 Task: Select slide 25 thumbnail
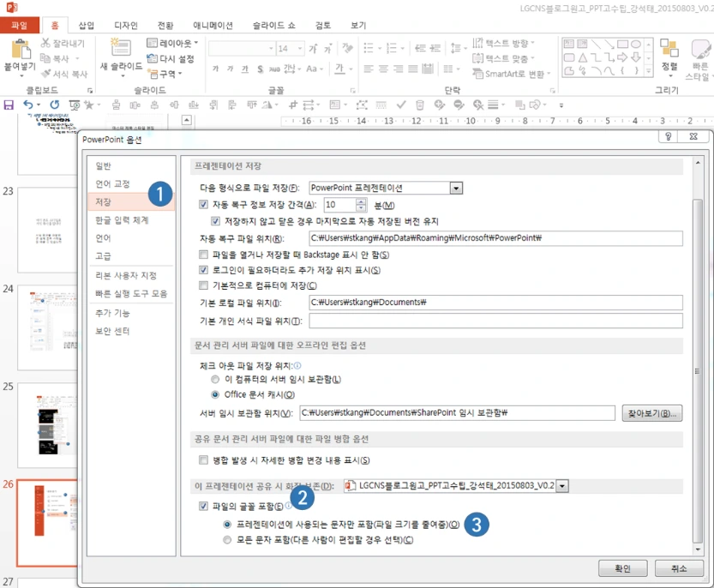pyautogui.click(x=48, y=425)
